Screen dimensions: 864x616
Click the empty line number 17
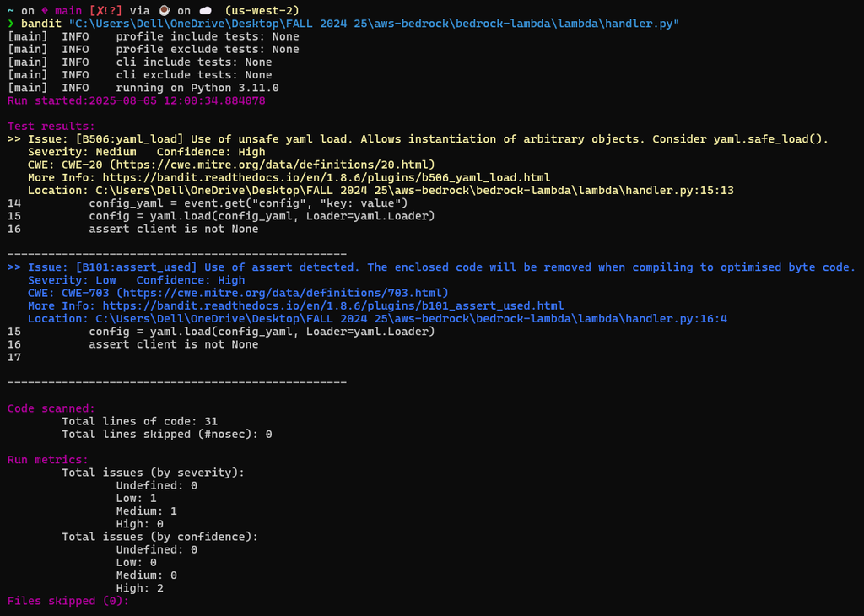14,358
